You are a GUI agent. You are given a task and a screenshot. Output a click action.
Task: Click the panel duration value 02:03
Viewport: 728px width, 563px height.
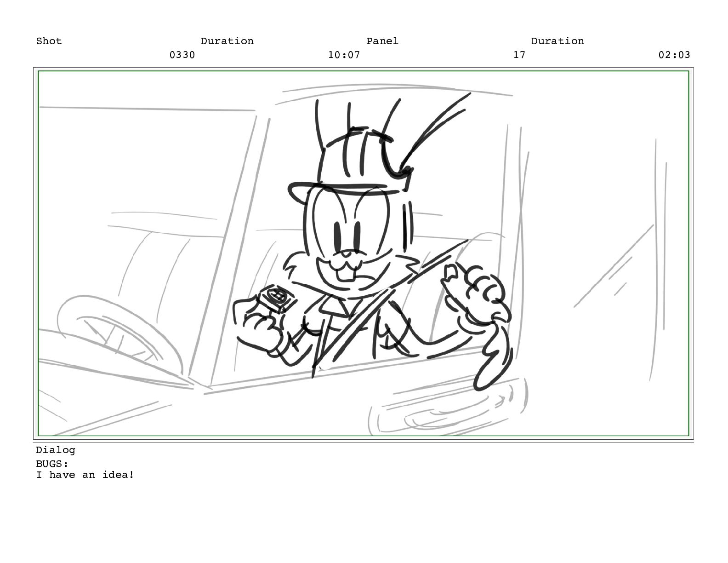(x=674, y=55)
